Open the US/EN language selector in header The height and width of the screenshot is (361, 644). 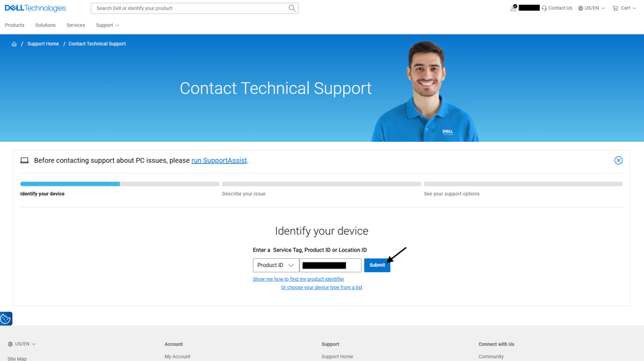coord(591,8)
